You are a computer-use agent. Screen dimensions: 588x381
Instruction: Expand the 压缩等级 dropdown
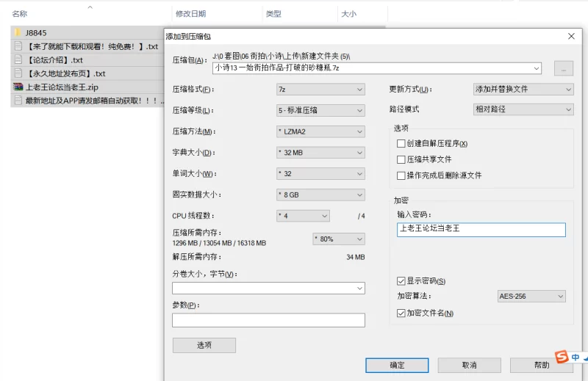pyautogui.click(x=320, y=111)
